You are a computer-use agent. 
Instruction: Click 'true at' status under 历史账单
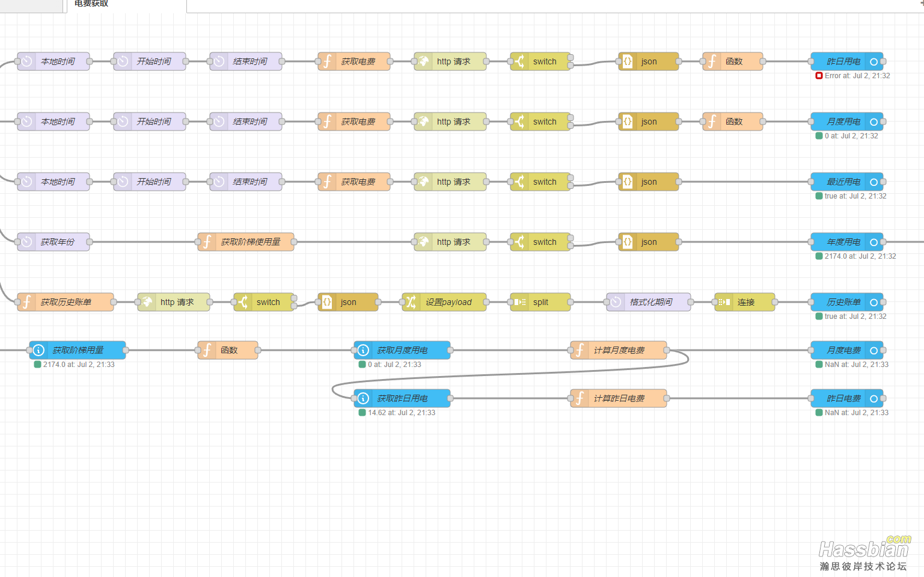[855, 316]
